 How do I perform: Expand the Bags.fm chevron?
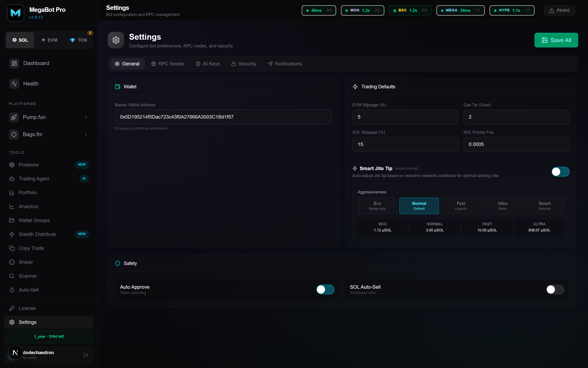[86, 135]
